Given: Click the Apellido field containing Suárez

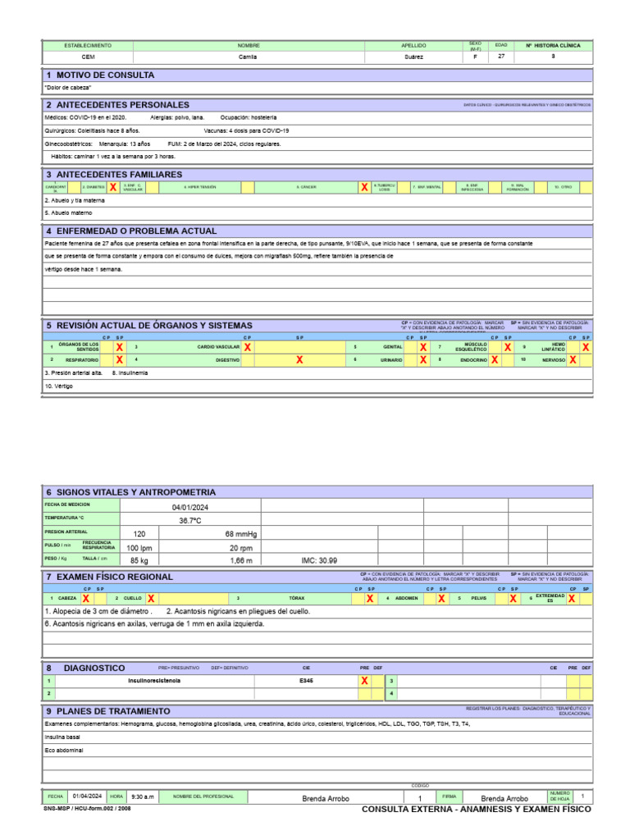Looking at the screenshot, I should click(x=413, y=57).
